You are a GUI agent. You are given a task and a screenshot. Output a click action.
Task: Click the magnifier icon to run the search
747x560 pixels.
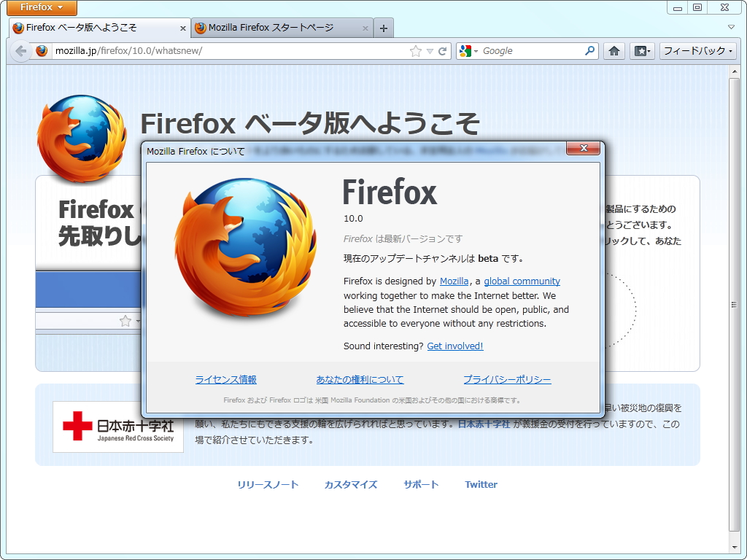[588, 50]
